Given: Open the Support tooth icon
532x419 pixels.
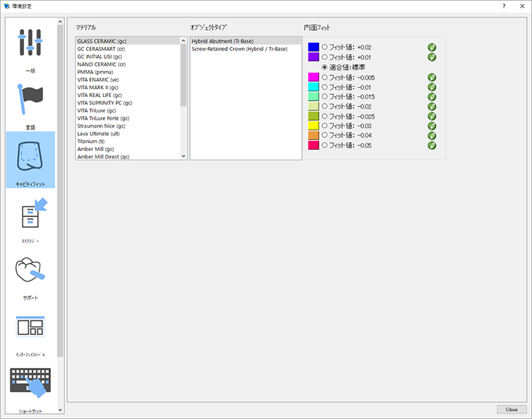Looking at the screenshot, I should tap(30, 270).
